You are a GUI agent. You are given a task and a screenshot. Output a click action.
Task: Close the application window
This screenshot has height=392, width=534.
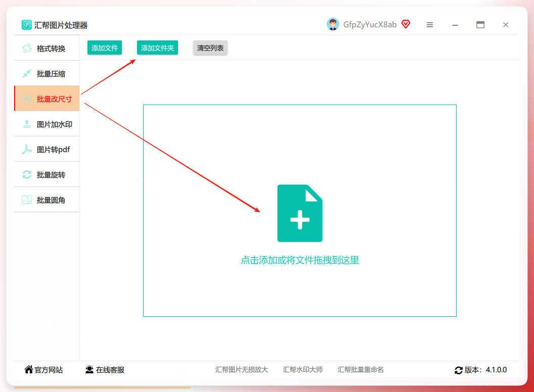[x=505, y=25]
